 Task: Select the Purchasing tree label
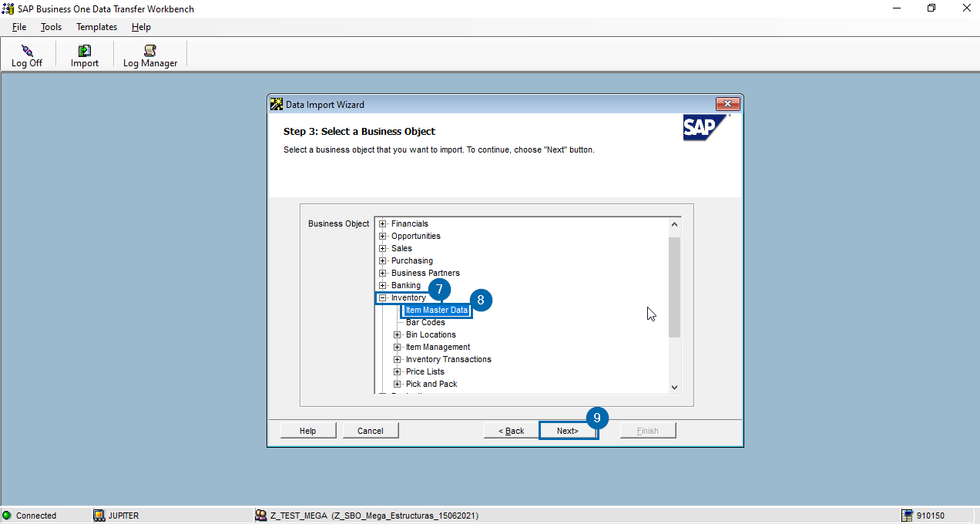412,260
